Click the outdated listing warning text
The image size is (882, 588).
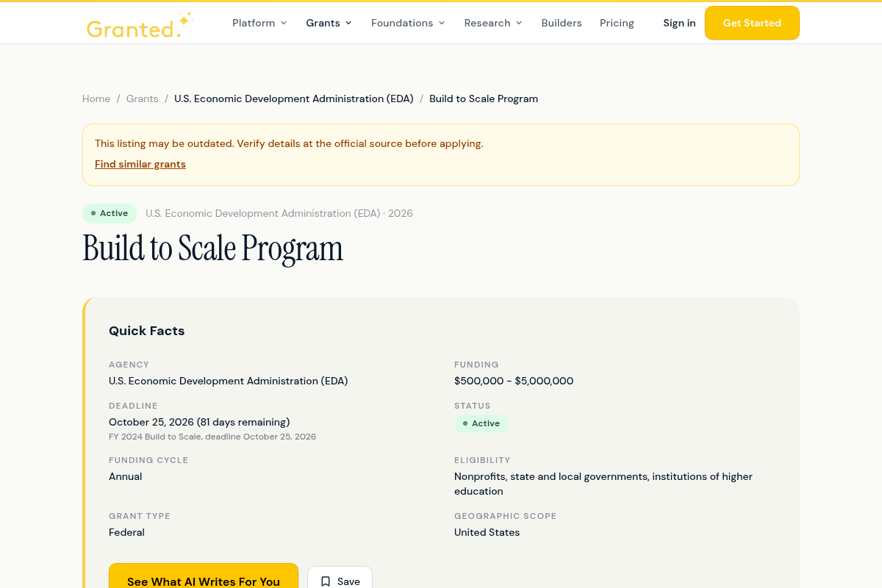tap(289, 143)
